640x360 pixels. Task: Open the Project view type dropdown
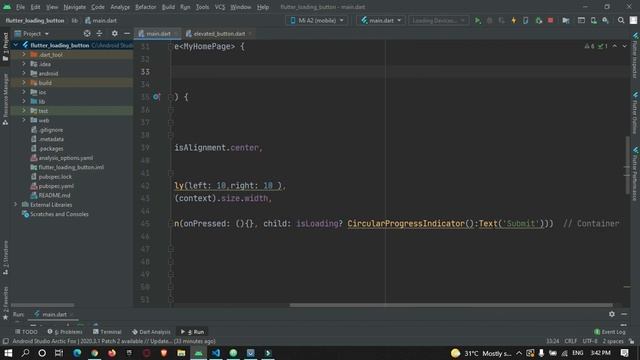pos(32,33)
